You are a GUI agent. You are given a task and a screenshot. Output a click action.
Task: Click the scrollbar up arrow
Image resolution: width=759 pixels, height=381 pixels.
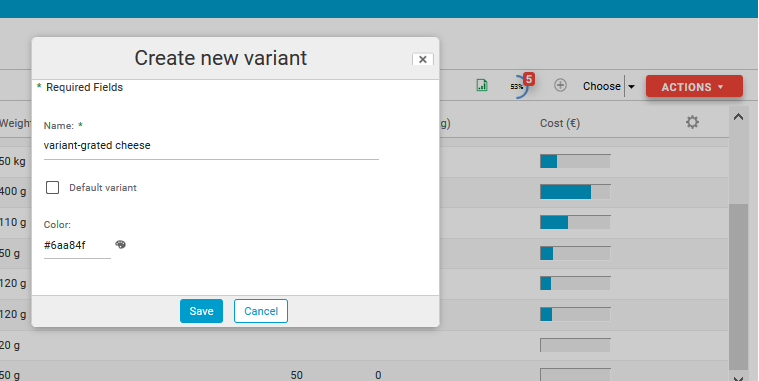pyautogui.click(x=738, y=117)
